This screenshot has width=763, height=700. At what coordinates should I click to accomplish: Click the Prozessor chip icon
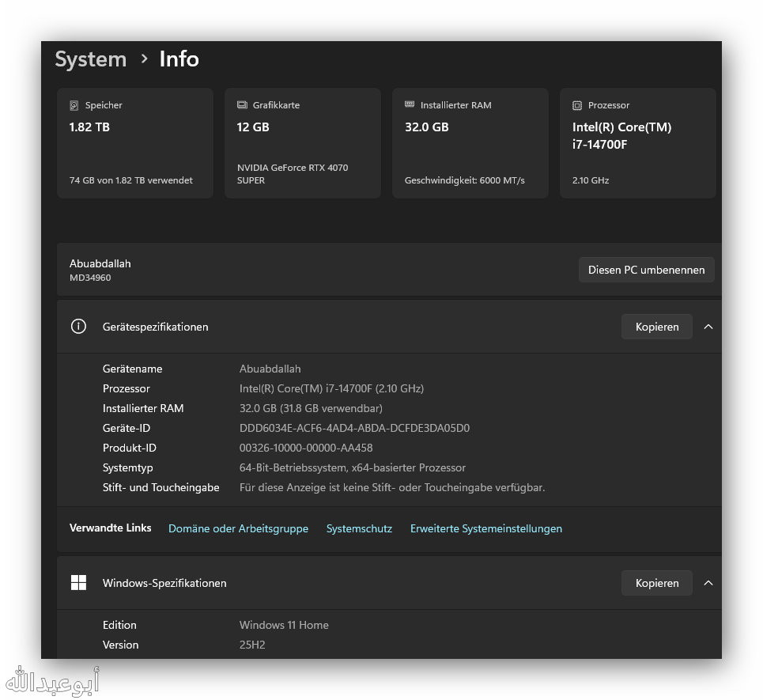577,105
